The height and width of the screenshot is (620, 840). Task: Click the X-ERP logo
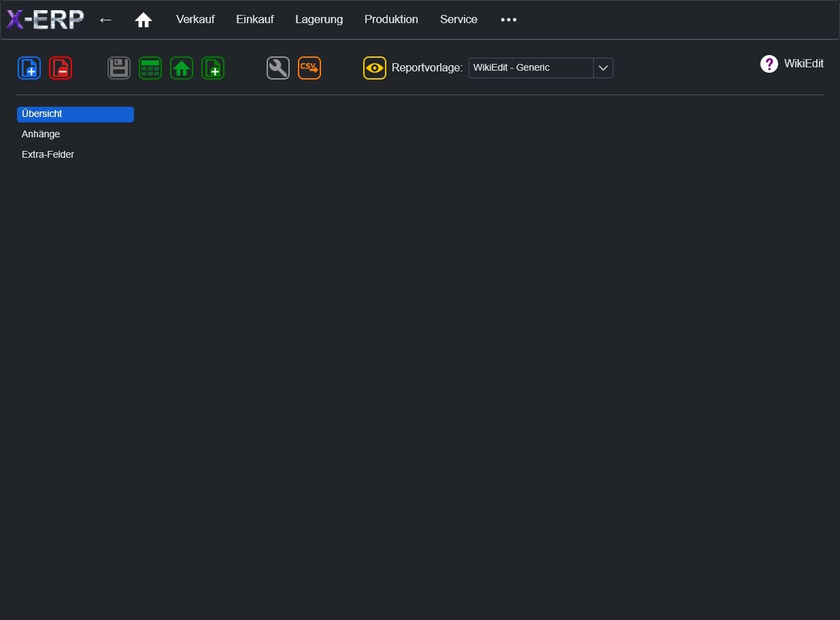tap(45, 20)
